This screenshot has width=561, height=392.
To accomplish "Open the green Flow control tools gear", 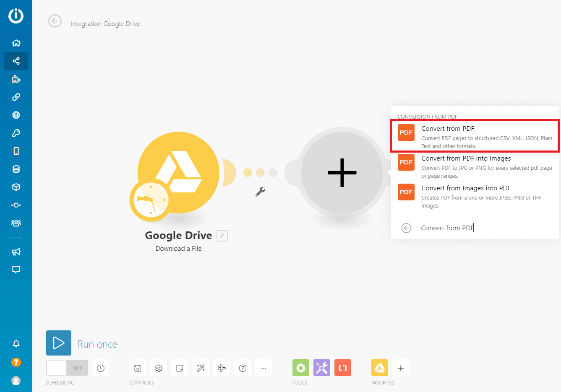I will point(301,368).
